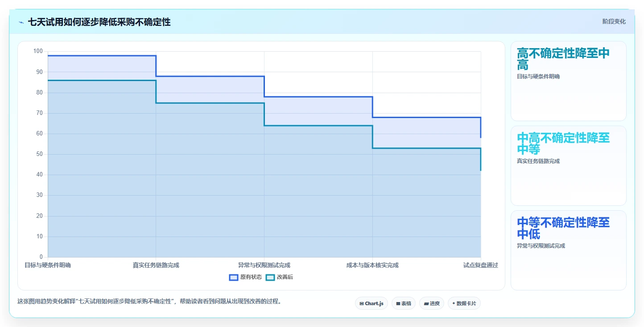Click the 异常与权限测试完成 subtitle in third card
The height and width of the screenshot is (327, 644).
pos(541,246)
